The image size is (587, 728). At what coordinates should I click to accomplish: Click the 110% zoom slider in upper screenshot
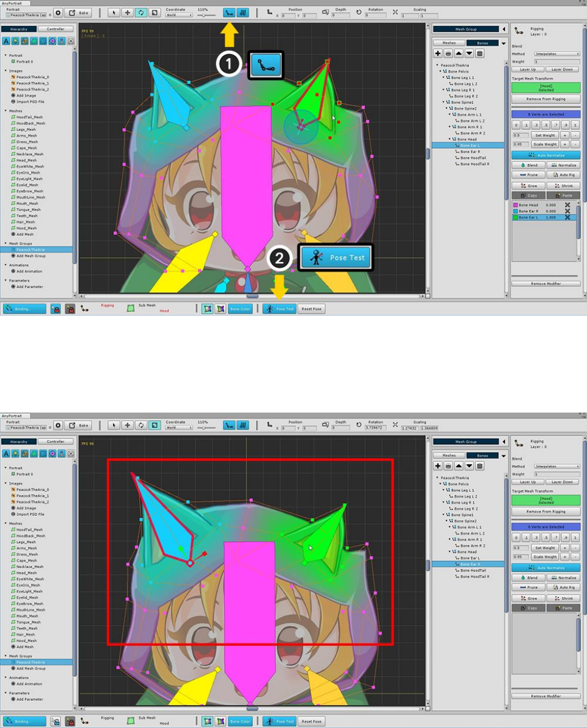tap(206, 15)
